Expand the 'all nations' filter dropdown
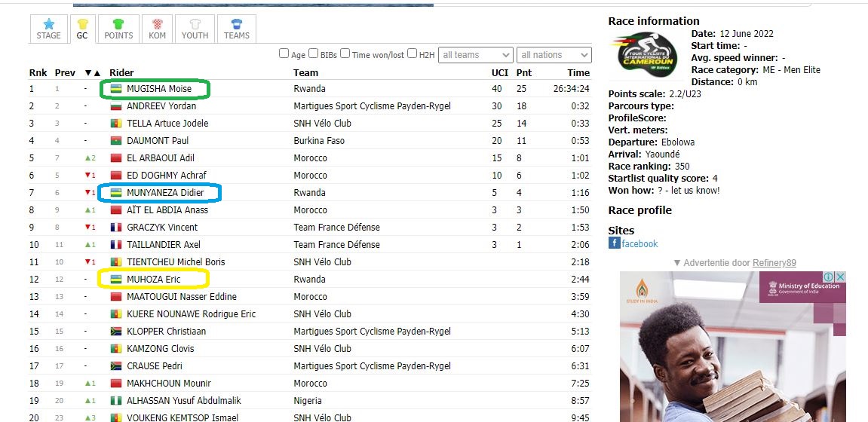 554,55
